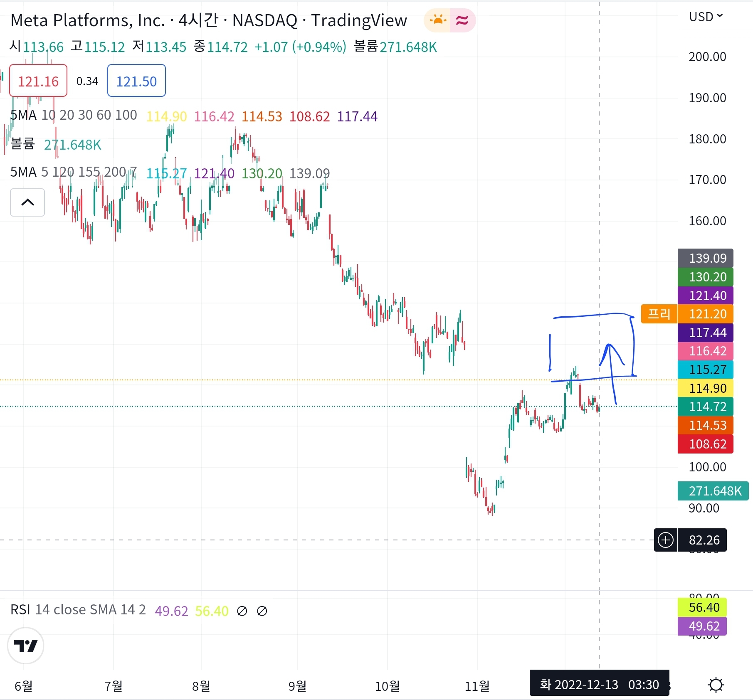753x700 pixels.
Task: Click the change value +1.07 (+0.94%)
Action: pos(300,47)
